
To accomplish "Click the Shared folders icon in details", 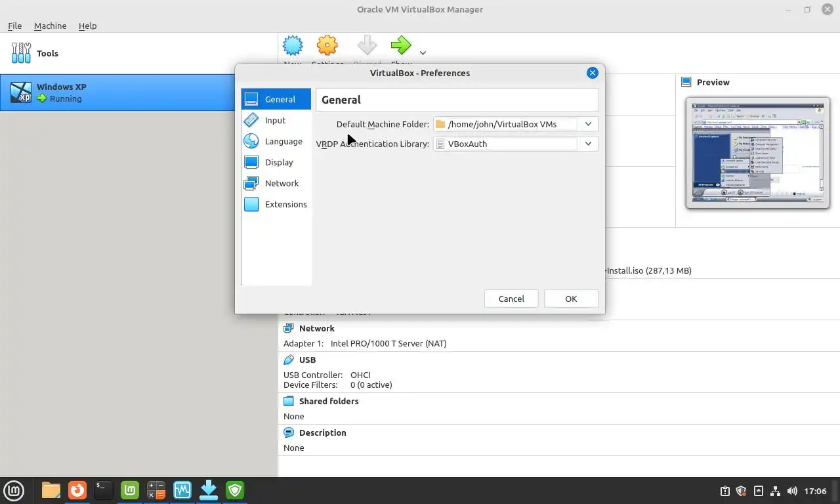I will 289,401.
